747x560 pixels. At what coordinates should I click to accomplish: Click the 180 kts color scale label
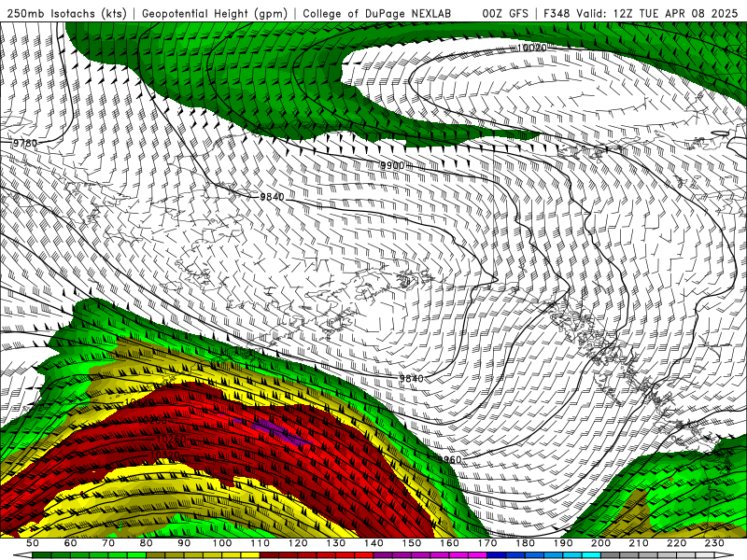coord(525,543)
